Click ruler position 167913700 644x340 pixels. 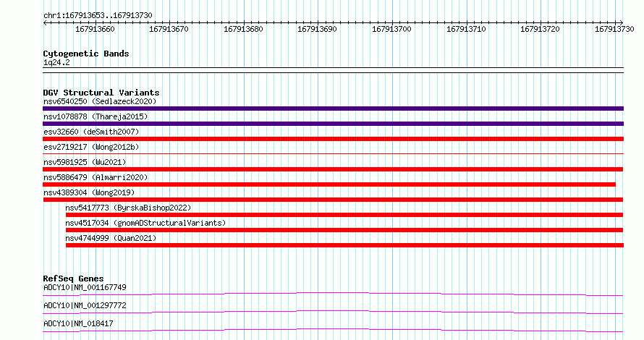(x=391, y=29)
